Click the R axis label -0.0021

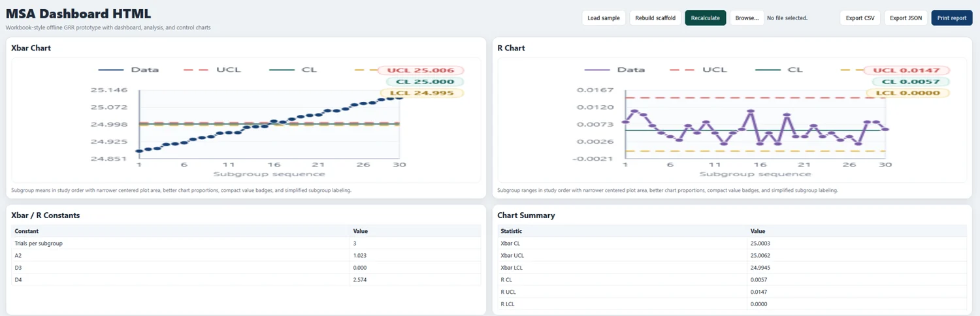(x=593, y=159)
